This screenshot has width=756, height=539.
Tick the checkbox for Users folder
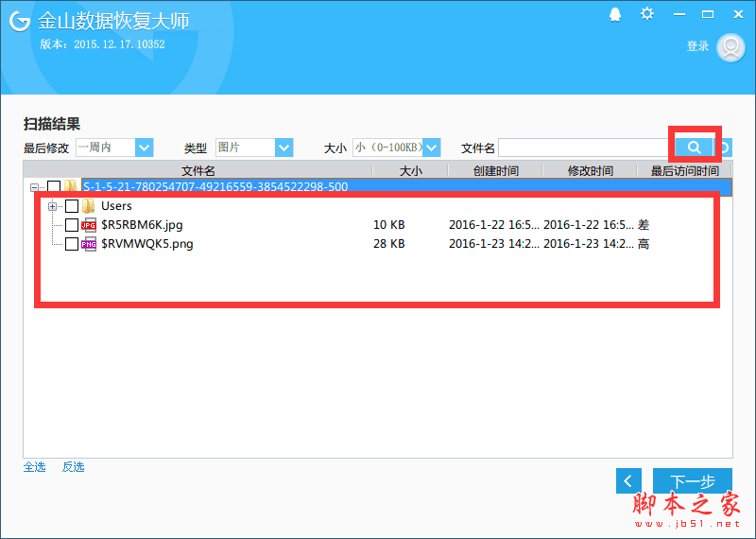tap(72, 206)
